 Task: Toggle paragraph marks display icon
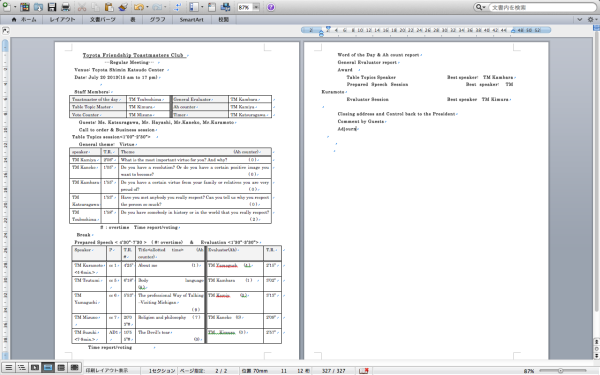[178, 7]
